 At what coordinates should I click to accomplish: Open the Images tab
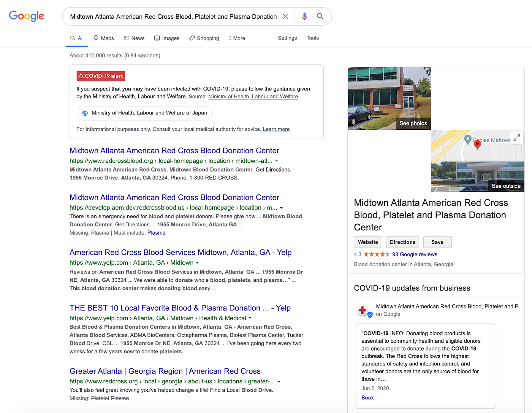point(167,38)
